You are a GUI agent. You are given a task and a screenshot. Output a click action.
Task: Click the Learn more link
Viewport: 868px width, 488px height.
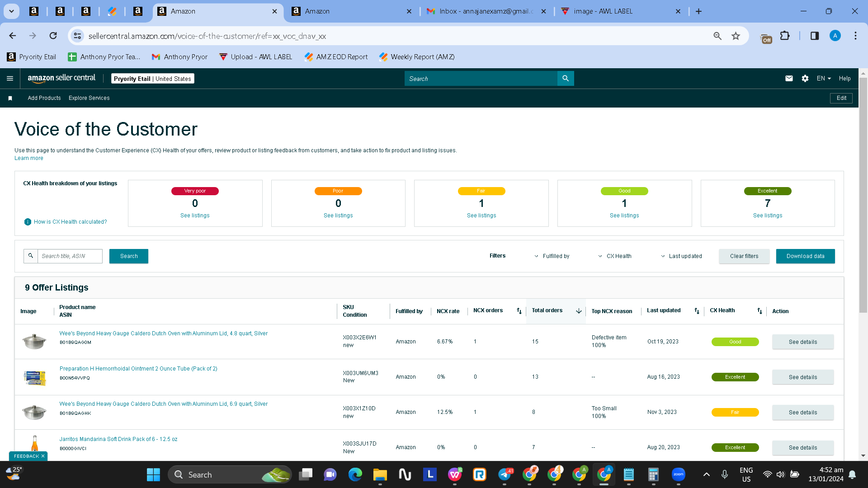coord(29,158)
